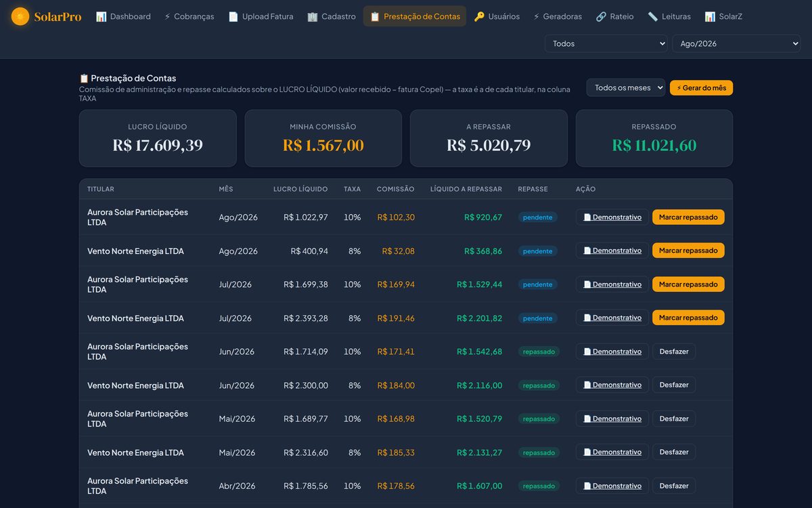Click the Gerar do mês button
812x508 pixels.
[701, 88]
